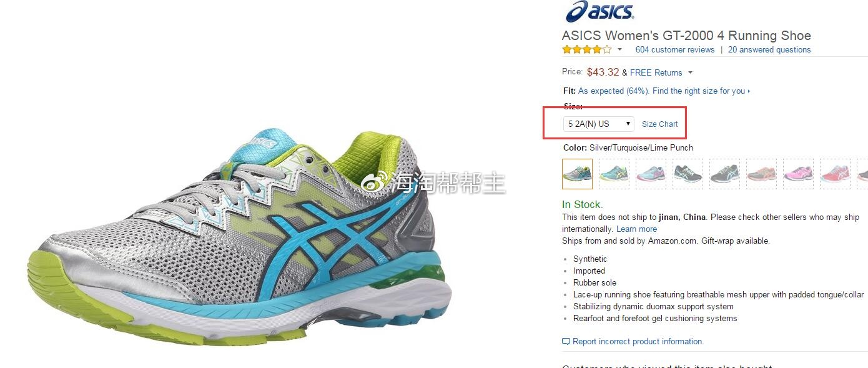This screenshot has width=868, height=368.
Task: Click the speech bubble report icon
Action: 566,342
